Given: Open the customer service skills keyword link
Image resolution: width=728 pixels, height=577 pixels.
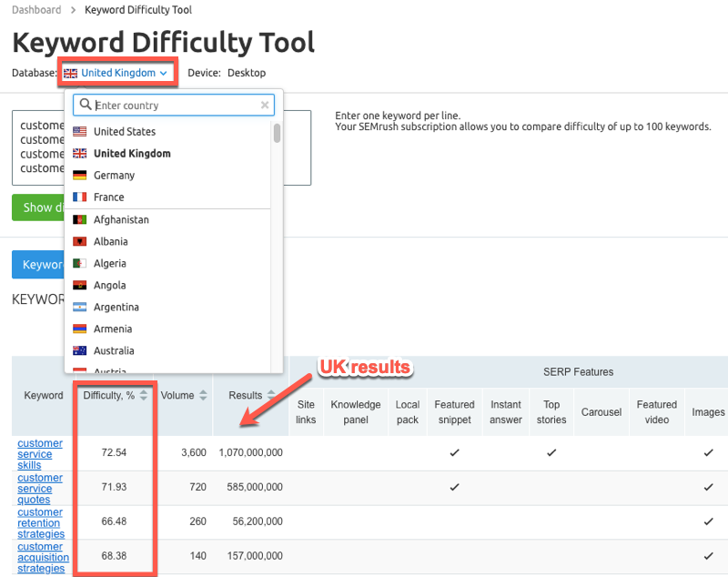Looking at the screenshot, I should click(x=40, y=454).
